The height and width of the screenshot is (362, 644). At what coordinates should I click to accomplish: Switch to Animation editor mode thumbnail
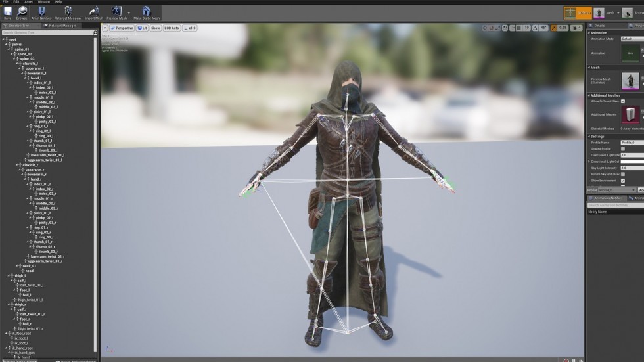627,12
